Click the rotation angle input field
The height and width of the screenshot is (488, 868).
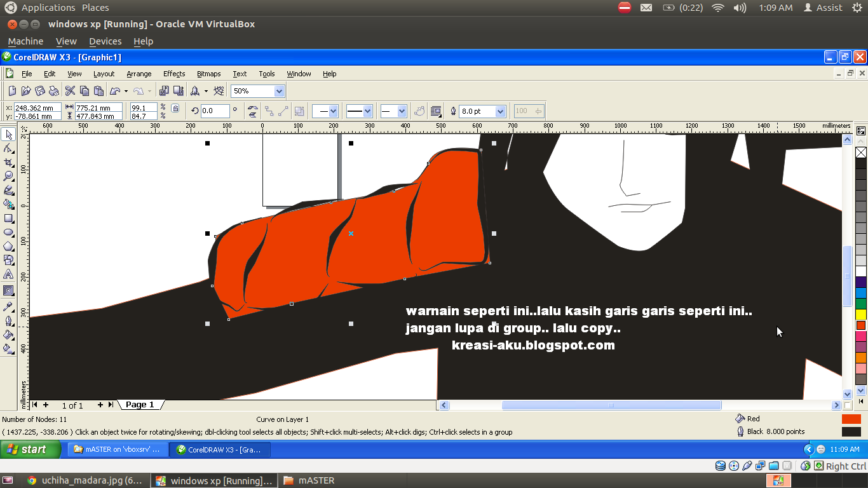215,111
